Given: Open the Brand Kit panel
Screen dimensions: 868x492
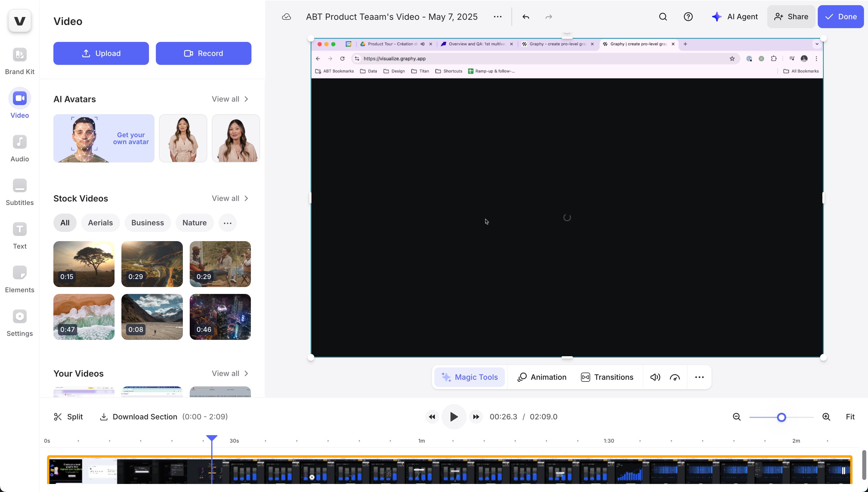Looking at the screenshot, I should (x=20, y=61).
